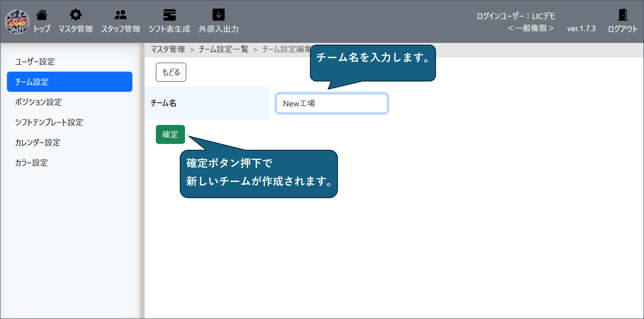Click the home icon for トップ
The height and width of the screenshot is (319, 644).
tap(42, 15)
